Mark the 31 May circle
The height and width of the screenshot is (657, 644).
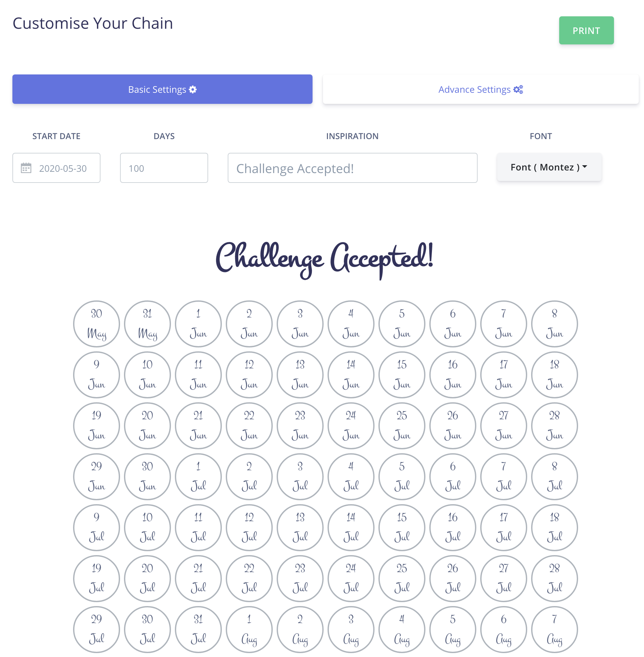(147, 324)
